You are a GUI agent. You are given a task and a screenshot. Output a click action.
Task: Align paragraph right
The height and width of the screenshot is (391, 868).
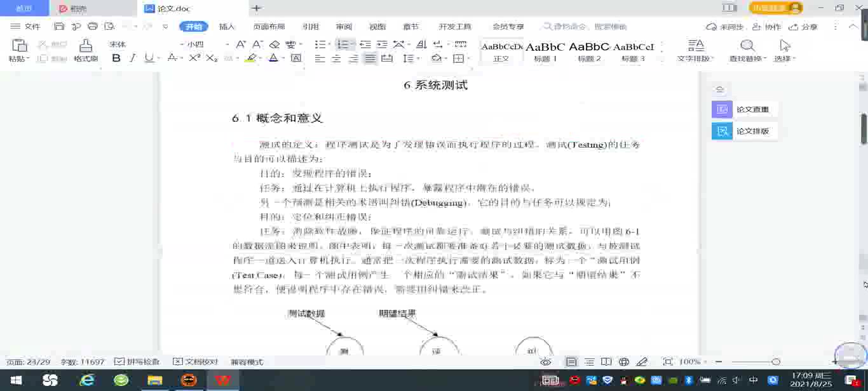click(x=353, y=58)
